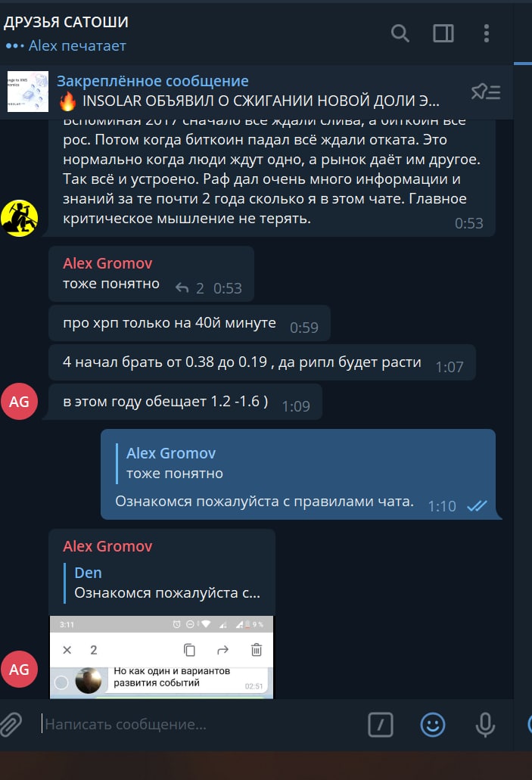
Task: Click the microphone voice message icon
Action: 485,724
